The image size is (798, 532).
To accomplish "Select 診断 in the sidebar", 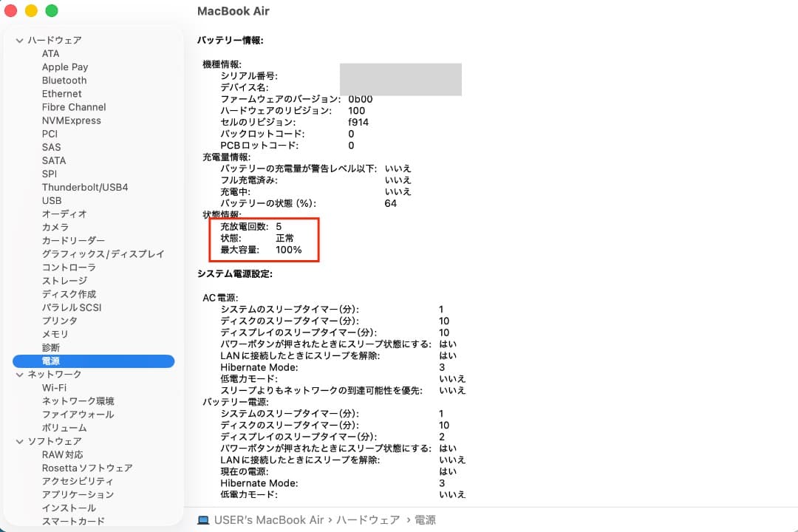I will tap(50, 347).
